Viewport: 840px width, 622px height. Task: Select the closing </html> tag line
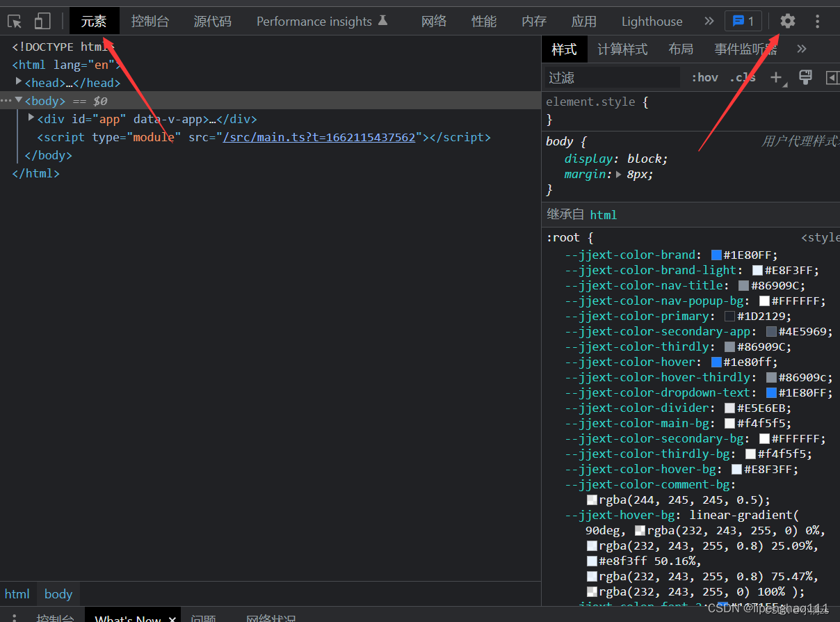35,173
